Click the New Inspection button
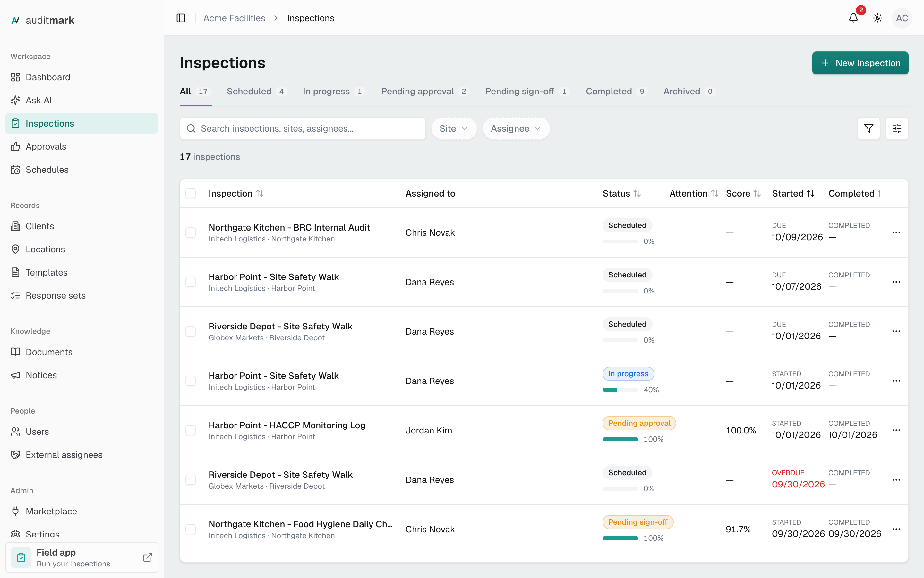 (x=860, y=63)
